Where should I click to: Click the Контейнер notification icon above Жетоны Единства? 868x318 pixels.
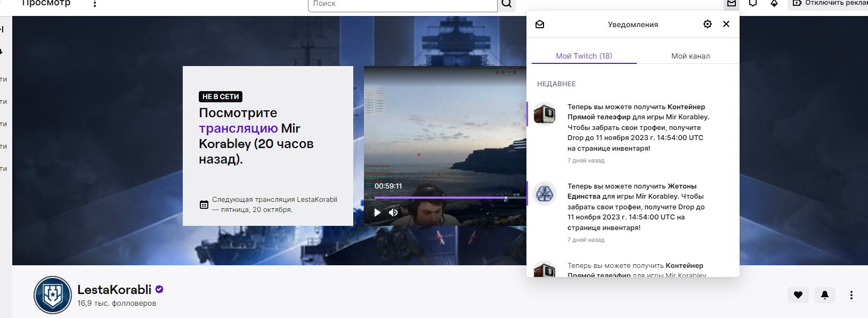pyautogui.click(x=545, y=113)
